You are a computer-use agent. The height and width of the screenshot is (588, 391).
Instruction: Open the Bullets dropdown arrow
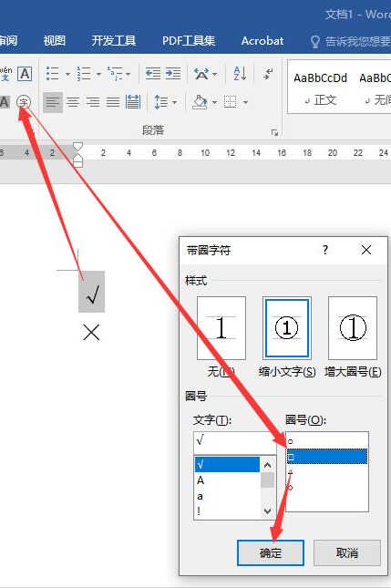[x=67, y=74]
